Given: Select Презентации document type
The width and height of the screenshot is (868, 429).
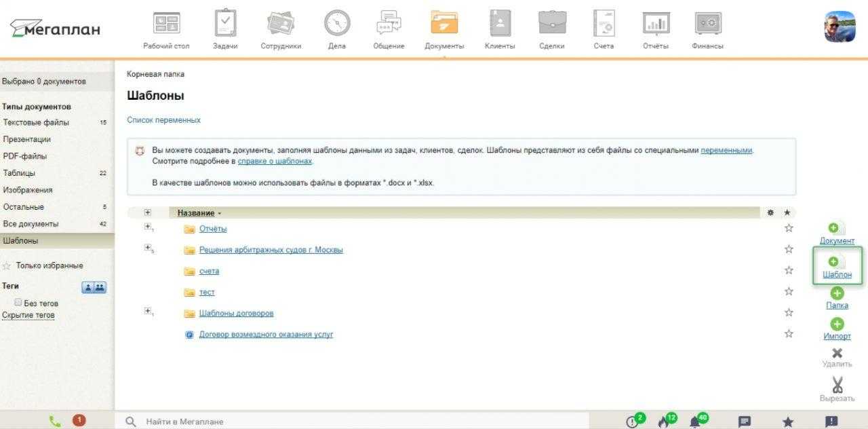Looking at the screenshot, I should click(x=26, y=139).
